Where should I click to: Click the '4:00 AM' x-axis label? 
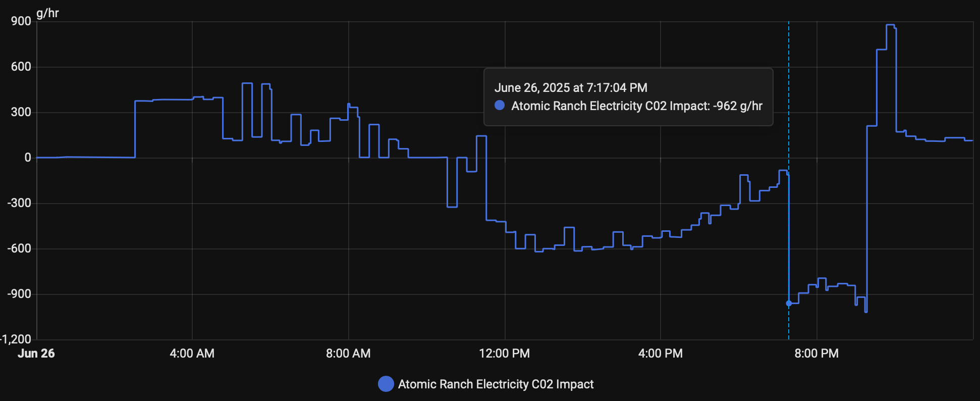(x=192, y=354)
